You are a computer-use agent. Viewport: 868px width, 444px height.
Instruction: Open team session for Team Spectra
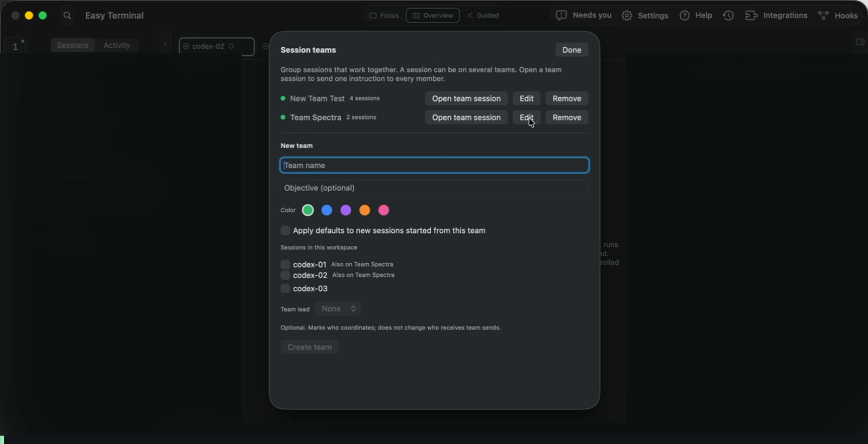[466, 117]
